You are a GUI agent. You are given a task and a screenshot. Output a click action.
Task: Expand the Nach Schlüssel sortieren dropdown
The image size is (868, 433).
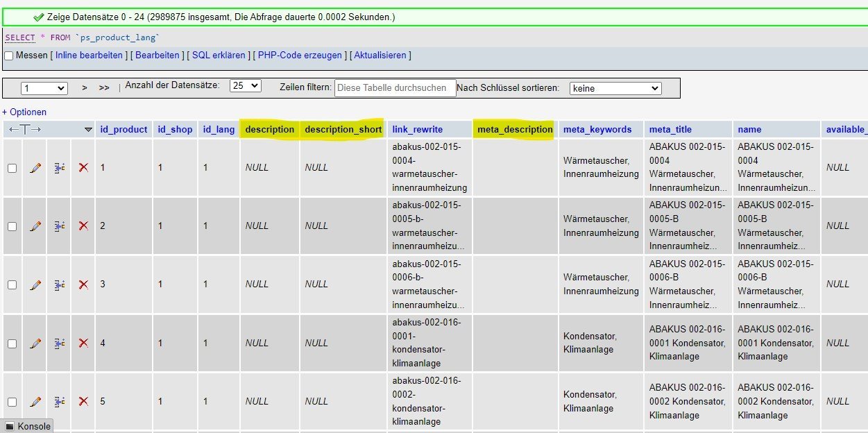point(615,88)
